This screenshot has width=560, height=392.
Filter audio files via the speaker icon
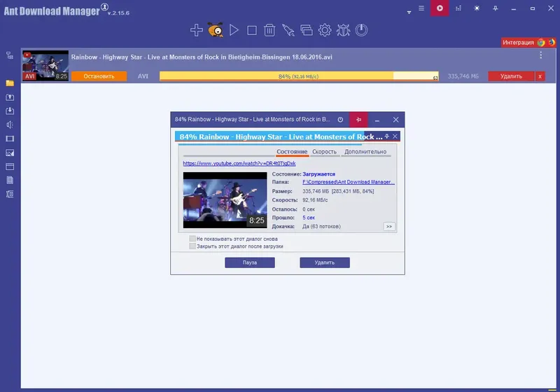[x=10, y=125]
